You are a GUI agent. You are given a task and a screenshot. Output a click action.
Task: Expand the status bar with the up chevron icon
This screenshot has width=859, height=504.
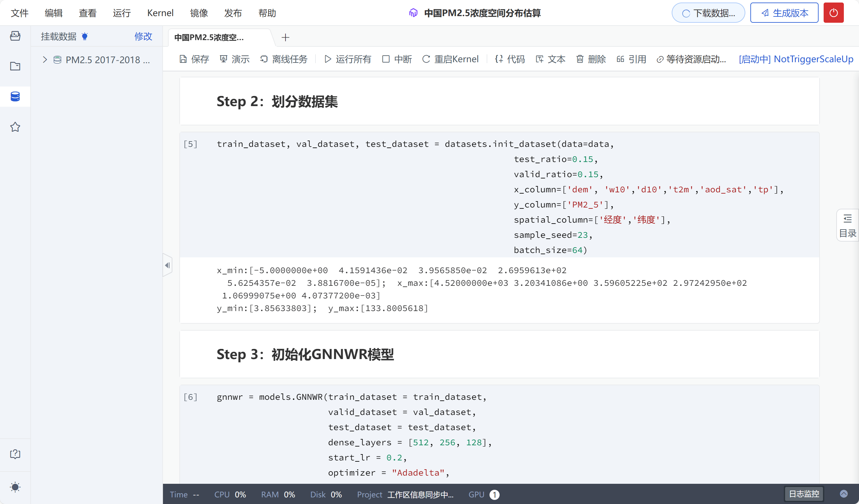click(x=844, y=494)
